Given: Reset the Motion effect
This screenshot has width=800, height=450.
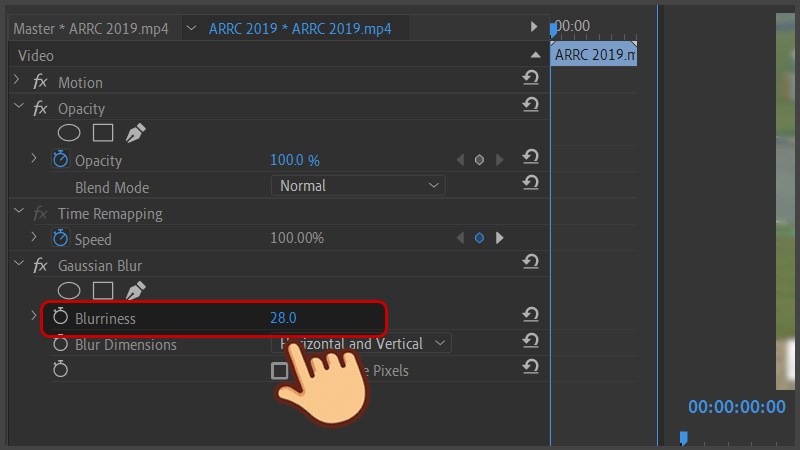Looking at the screenshot, I should click(x=531, y=78).
